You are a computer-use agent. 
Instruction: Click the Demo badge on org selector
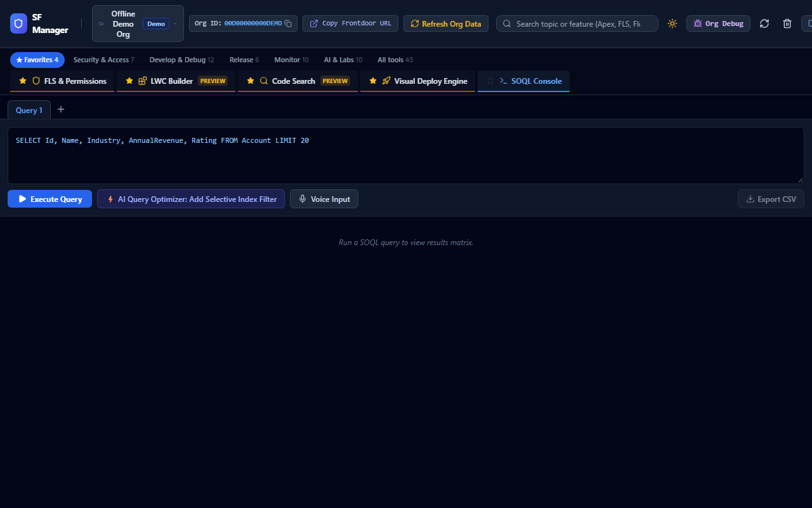tap(156, 23)
